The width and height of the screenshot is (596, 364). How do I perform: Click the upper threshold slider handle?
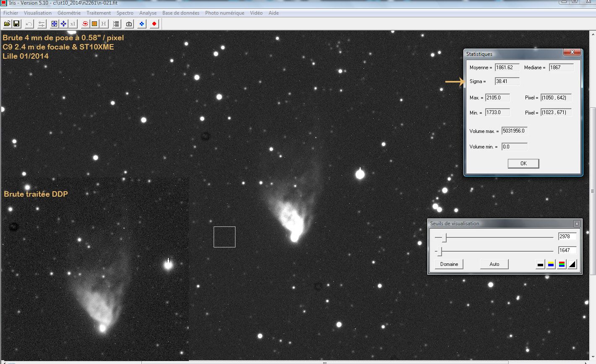coord(444,238)
